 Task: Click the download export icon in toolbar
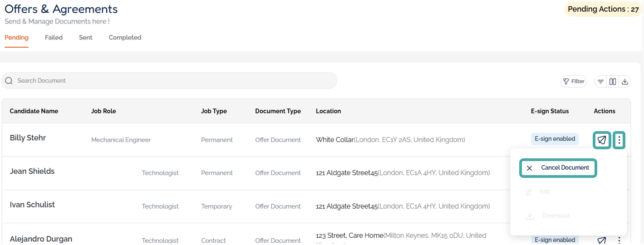pos(625,82)
